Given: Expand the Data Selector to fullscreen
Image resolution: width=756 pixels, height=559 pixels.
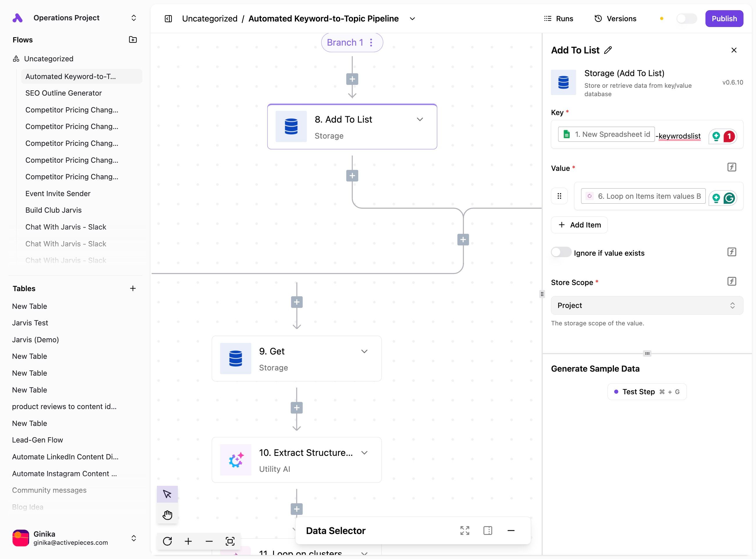Looking at the screenshot, I should 465,530.
